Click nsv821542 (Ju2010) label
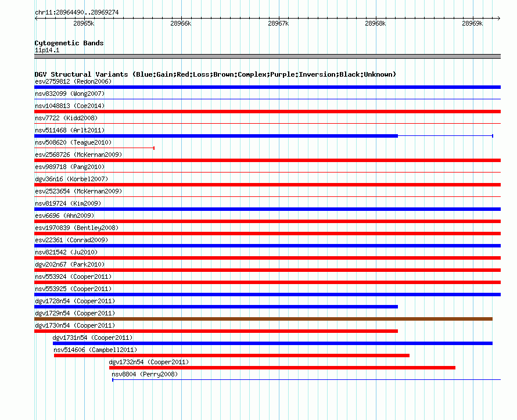 (x=66, y=252)
